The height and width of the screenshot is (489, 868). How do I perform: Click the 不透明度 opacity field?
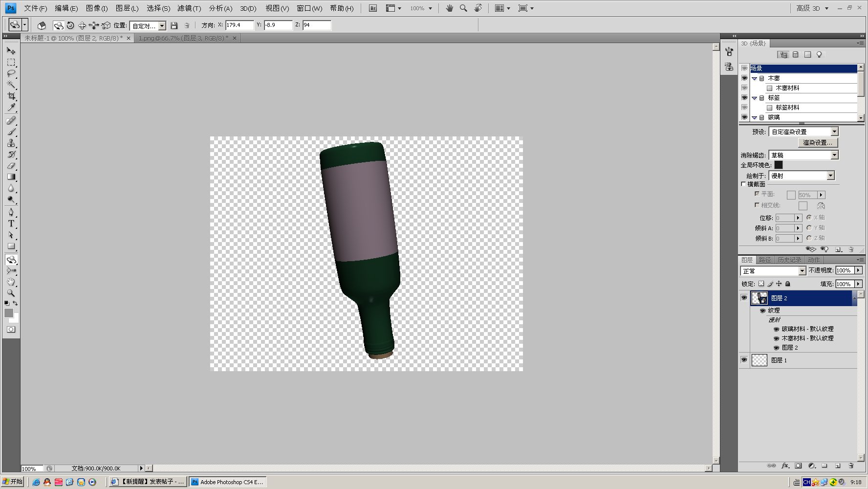[845, 270]
